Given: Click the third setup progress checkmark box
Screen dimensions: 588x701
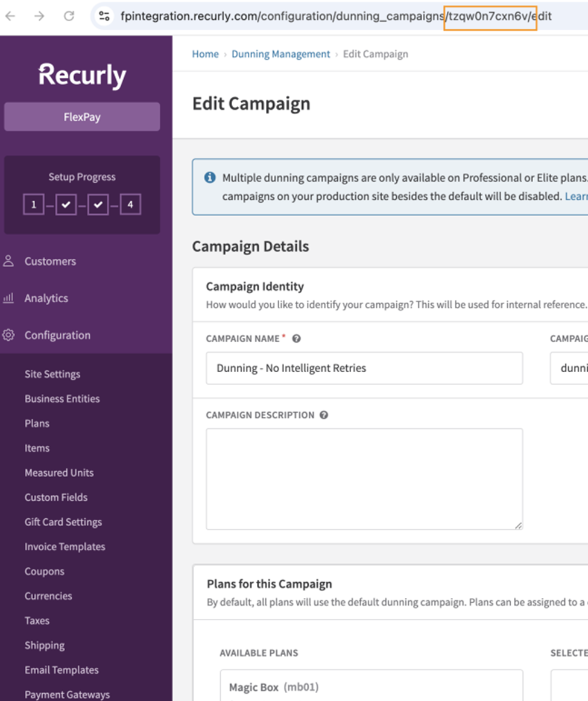Looking at the screenshot, I should (98, 205).
